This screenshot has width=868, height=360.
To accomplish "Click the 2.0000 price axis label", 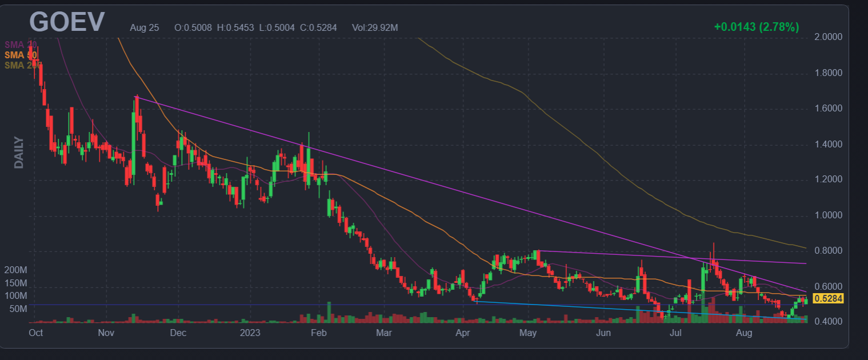I will [828, 37].
